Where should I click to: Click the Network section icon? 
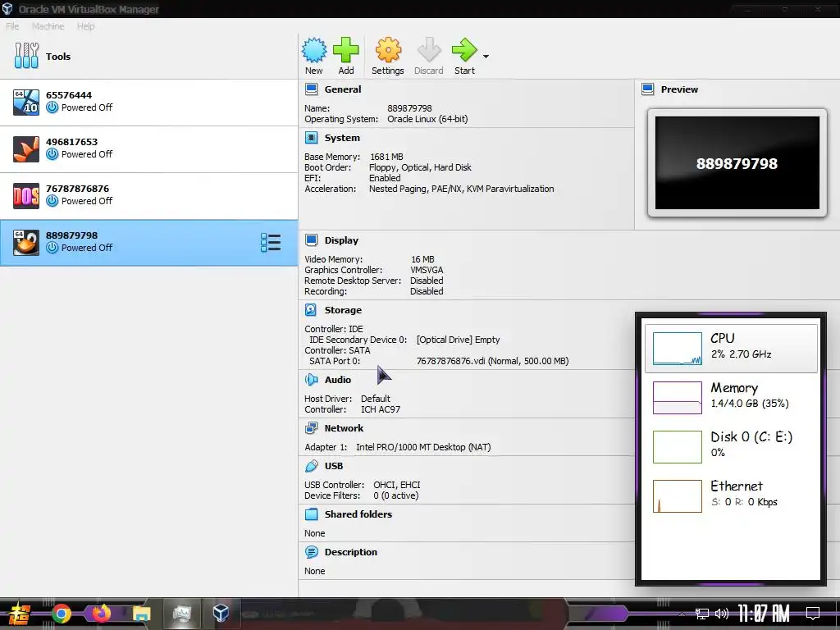(311, 428)
